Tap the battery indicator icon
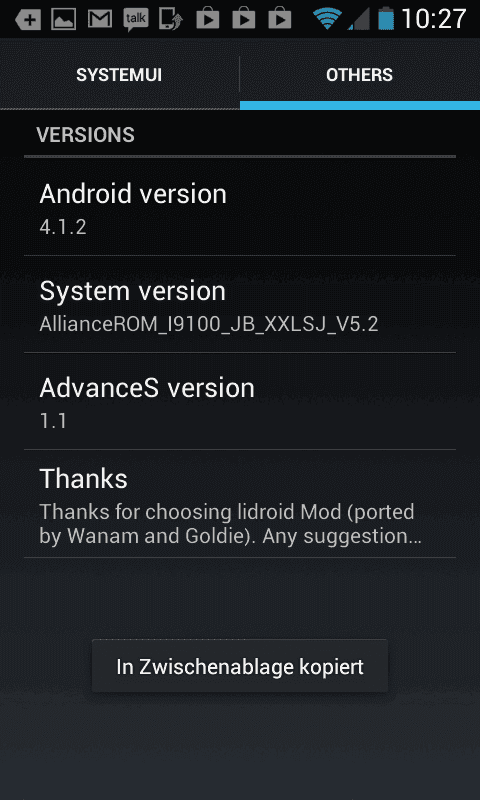Image resolution: width=480 pixels, height=800 pixels. click(386, 19)
